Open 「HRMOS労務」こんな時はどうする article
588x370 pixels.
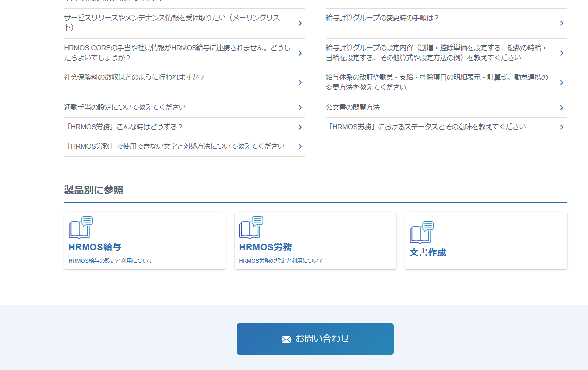[x=124, y=127]
